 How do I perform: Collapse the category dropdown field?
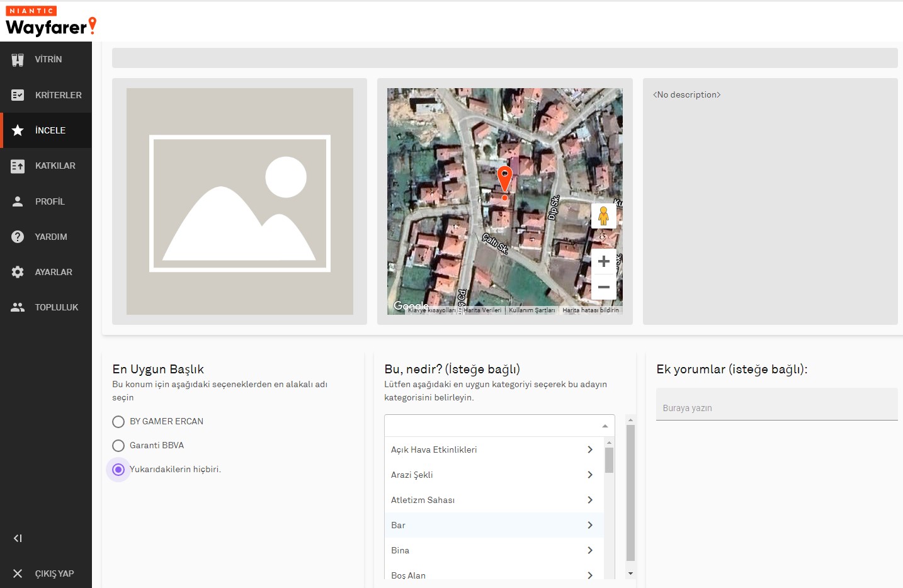pyautogui.click(x=605, y=426)
